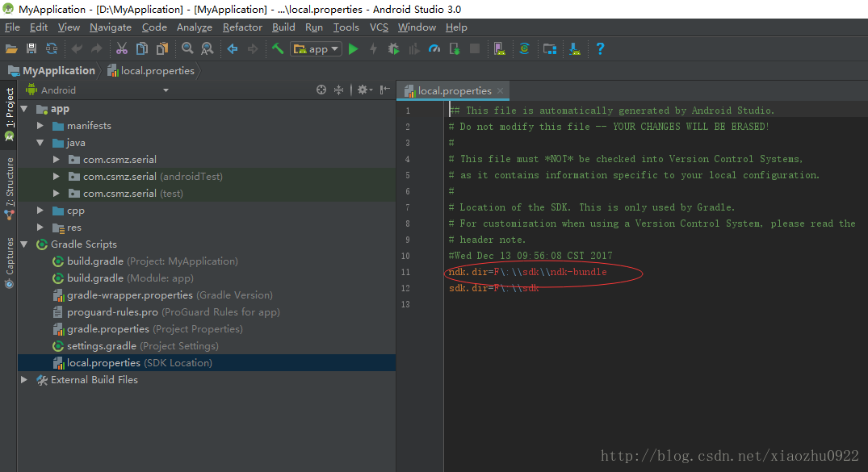Viewport: 868px width, 472px height.
Task: Run app with the green play icon
Action: tap(353, 49)
